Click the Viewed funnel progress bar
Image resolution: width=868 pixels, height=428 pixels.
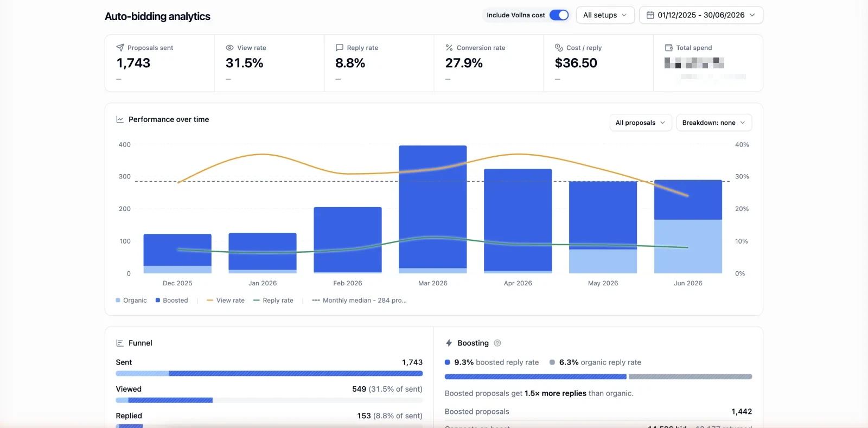[269, 400]
